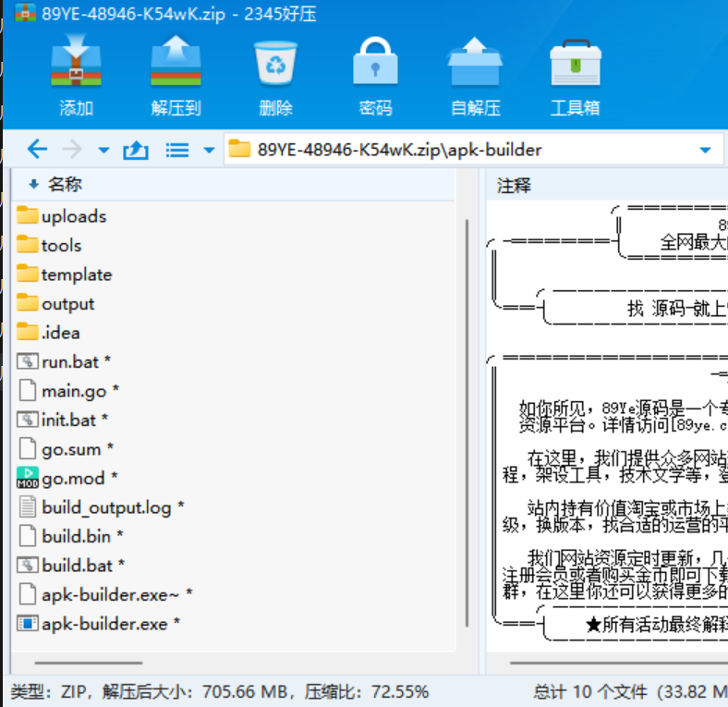Click the address bar path field
The width and height of the screenshot is (728, 707).
coord(462,150)
